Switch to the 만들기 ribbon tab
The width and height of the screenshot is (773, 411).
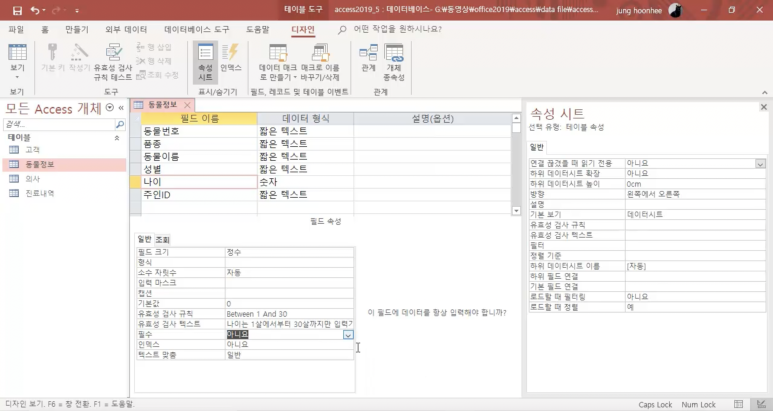[77, 30]
